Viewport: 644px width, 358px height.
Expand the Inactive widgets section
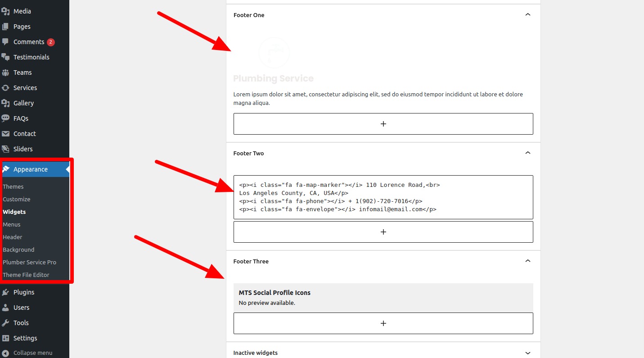[x=528, y=353]
